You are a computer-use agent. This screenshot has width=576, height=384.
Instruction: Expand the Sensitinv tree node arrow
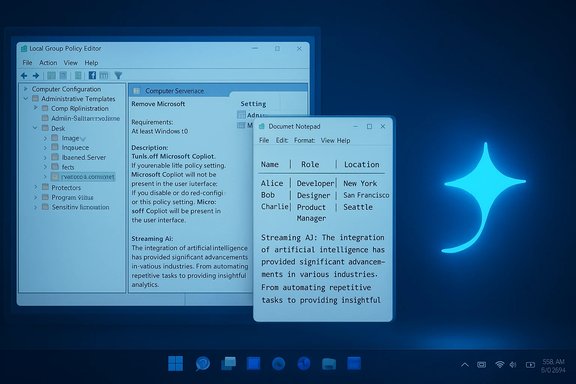[x=36, y=207]
